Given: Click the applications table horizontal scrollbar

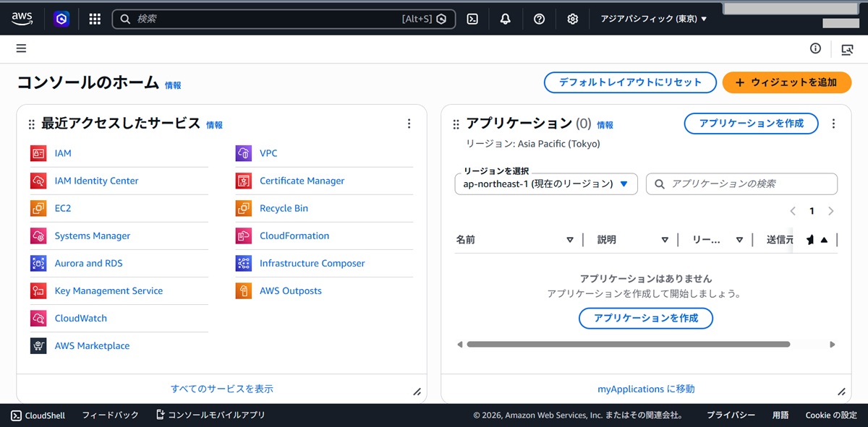Looking at the screenshot, I should (628, 345).
